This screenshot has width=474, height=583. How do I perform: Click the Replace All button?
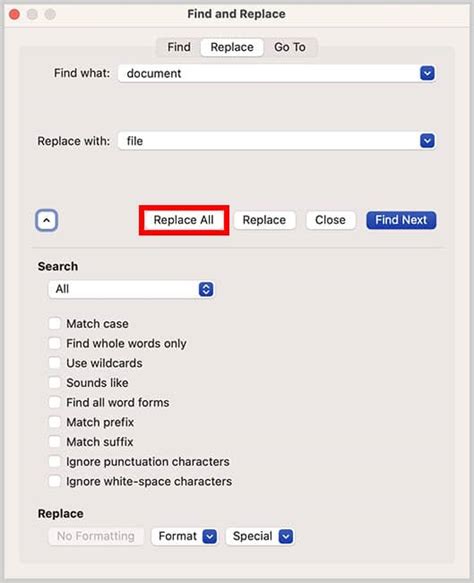coord(184,220)
